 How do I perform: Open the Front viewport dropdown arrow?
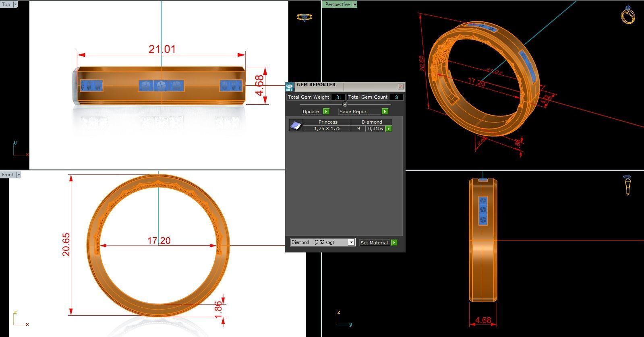(x=18, y=175)
